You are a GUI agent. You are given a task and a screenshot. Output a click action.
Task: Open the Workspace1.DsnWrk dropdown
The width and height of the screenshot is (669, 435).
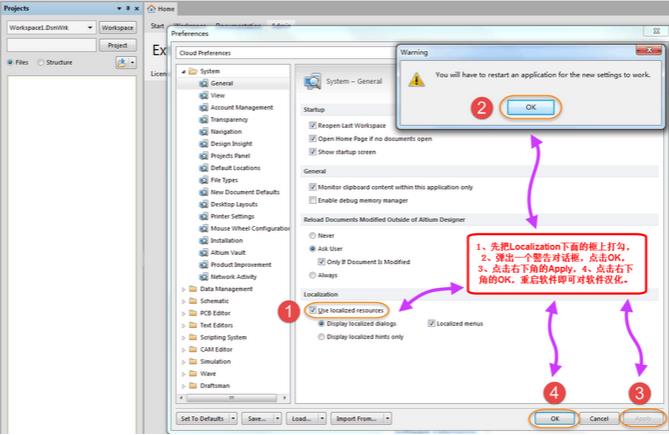pyautogui.click(x=90, y=28)
